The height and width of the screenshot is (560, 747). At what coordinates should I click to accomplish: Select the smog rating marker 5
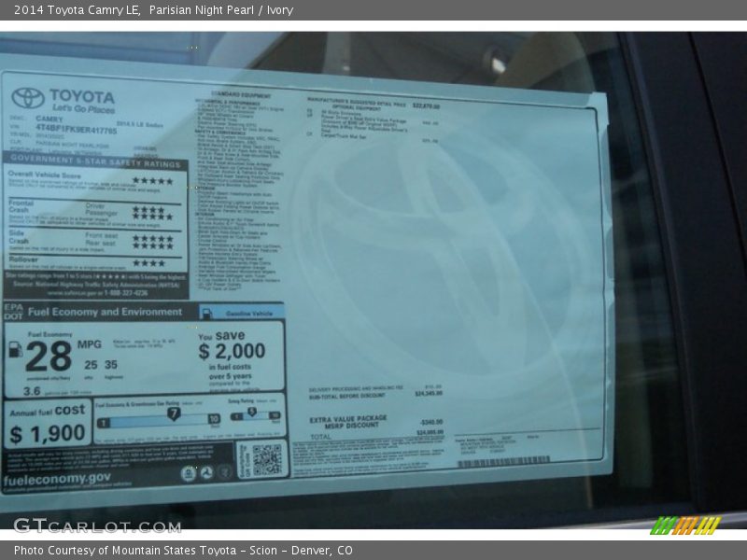pyautogui.click(x=252, y=412)
